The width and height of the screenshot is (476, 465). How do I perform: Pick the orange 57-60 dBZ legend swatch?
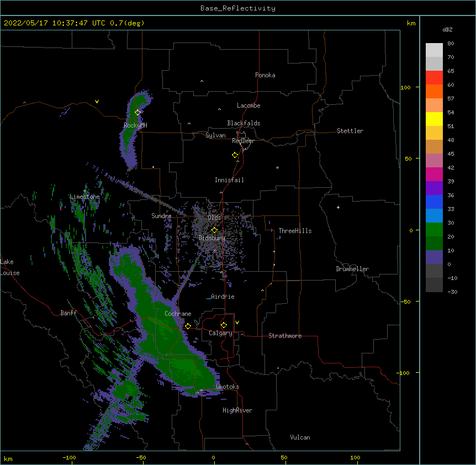pyautogui.click(x=434, y=91)
